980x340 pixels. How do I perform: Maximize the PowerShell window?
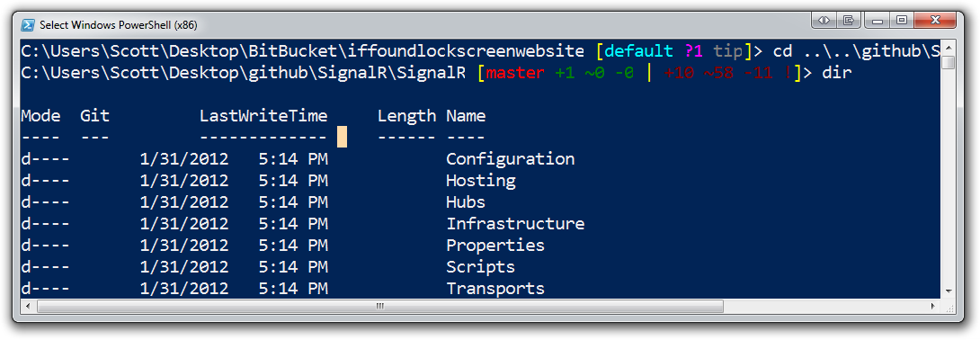pyautogui.click(x=901, y=20)
